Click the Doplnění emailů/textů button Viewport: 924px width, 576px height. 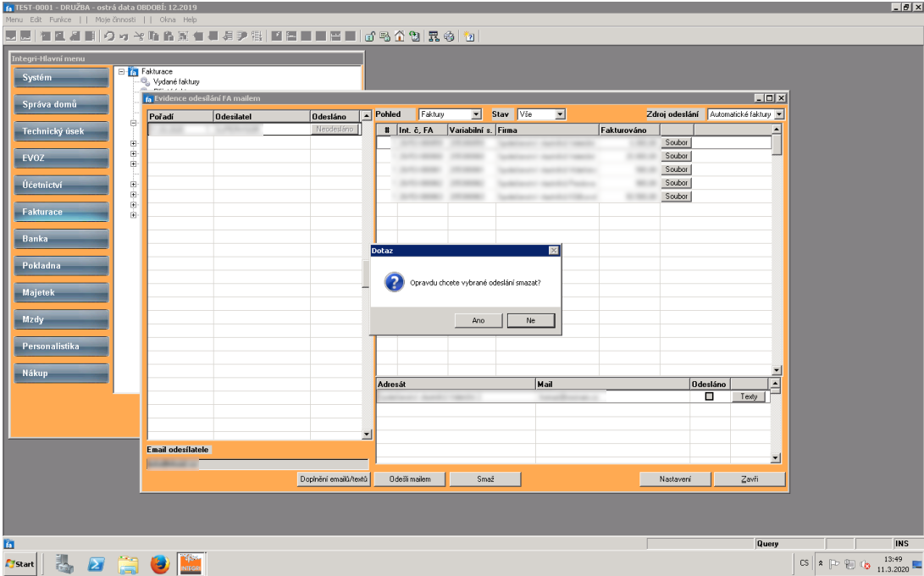click(x=334, y=479)
